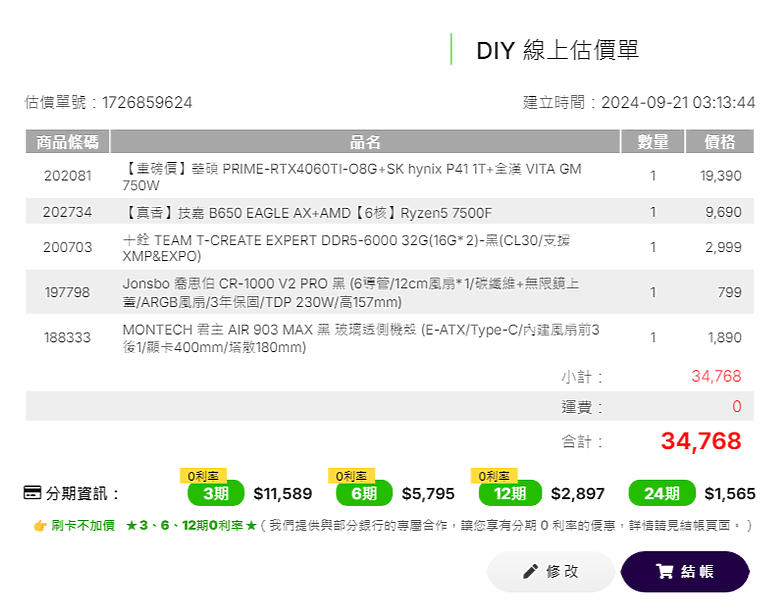Click the shopping cart icon on the 結帳 button

[665, 571]
